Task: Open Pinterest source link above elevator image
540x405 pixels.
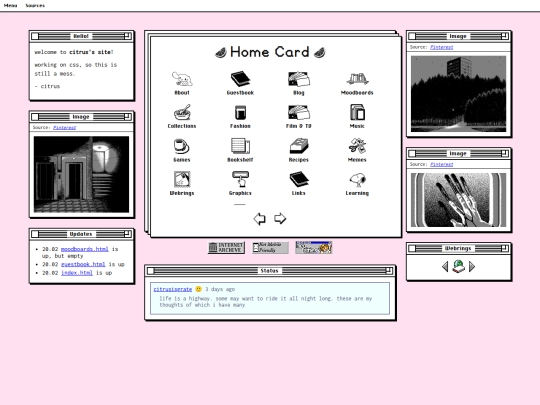Action: point(64,127)
